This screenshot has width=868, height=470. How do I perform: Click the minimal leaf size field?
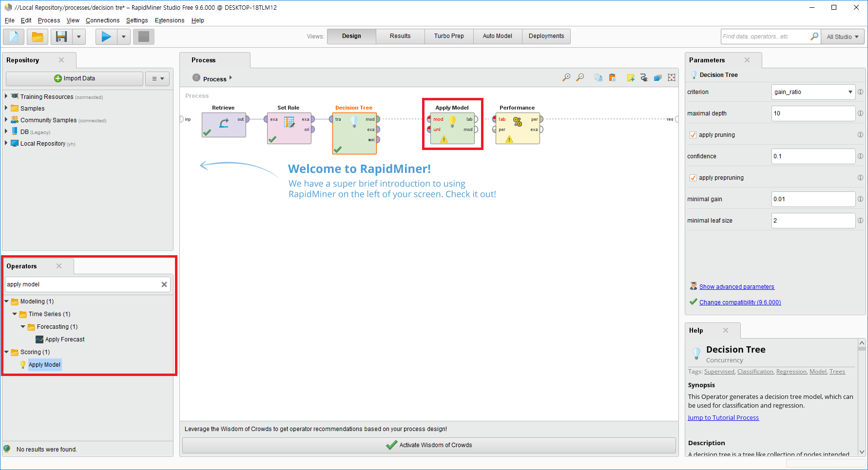(x=813, y=221)
